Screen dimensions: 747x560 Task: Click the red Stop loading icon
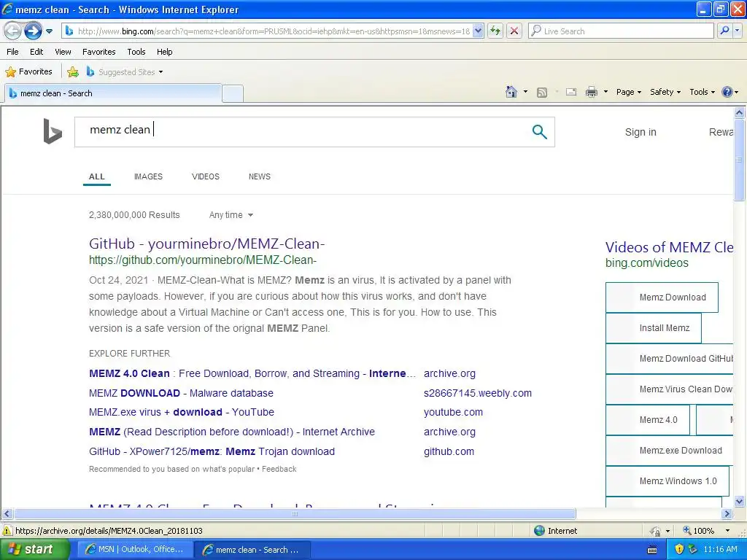514,31
